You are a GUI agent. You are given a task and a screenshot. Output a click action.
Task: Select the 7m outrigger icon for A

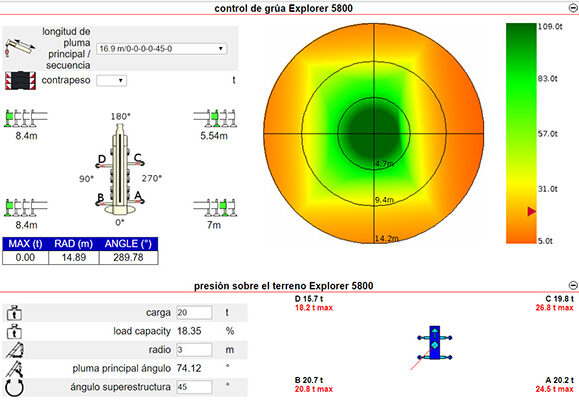tap(215, 207)
